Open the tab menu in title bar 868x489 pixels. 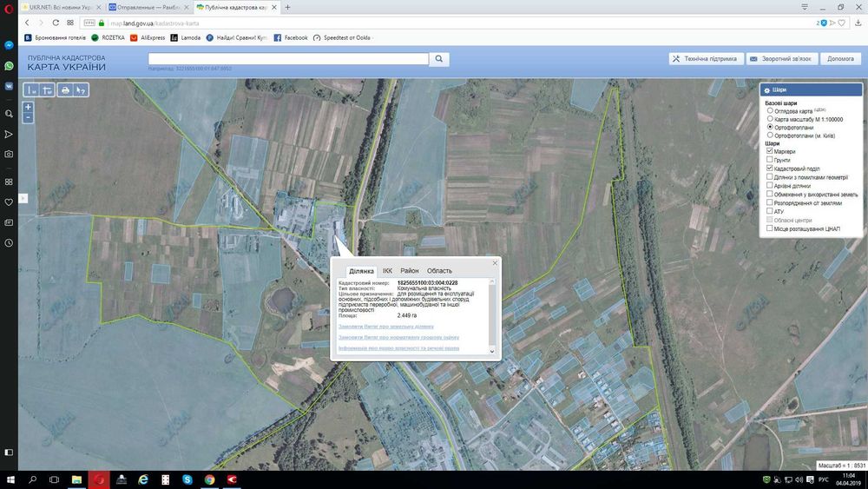(x=805, y=7)
